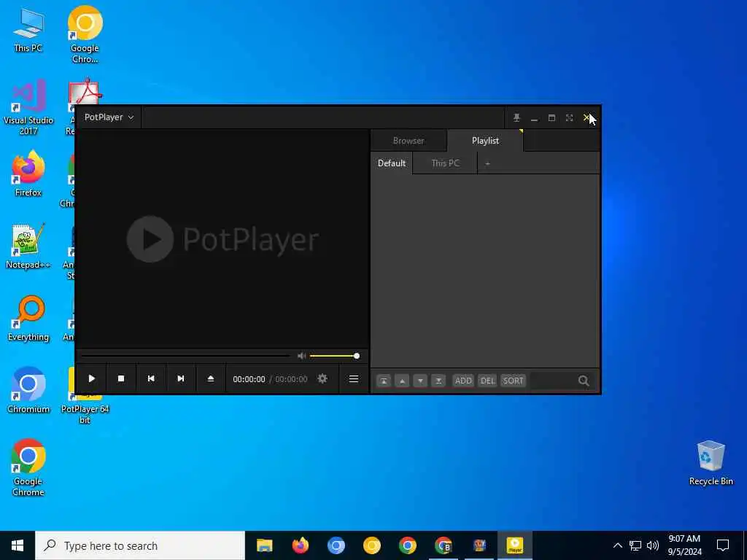Pin the PotPlayer window on top
The image size is (747, 560).
pos(516,117)
